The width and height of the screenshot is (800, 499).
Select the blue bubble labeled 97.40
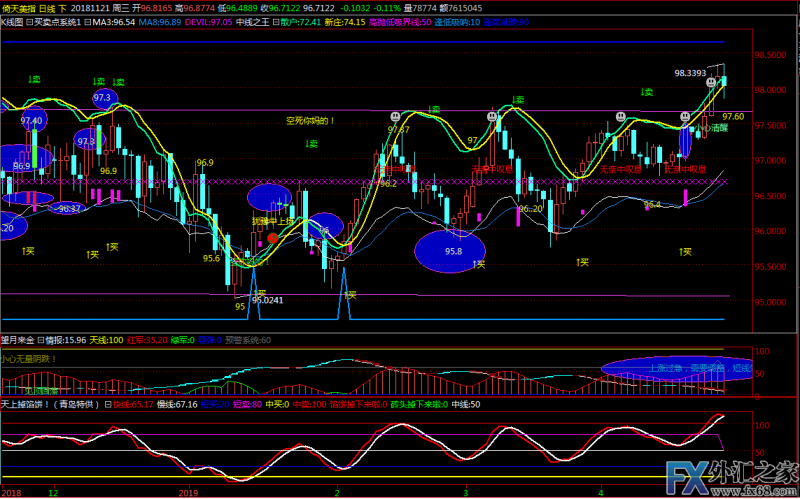tap(34, 119)
